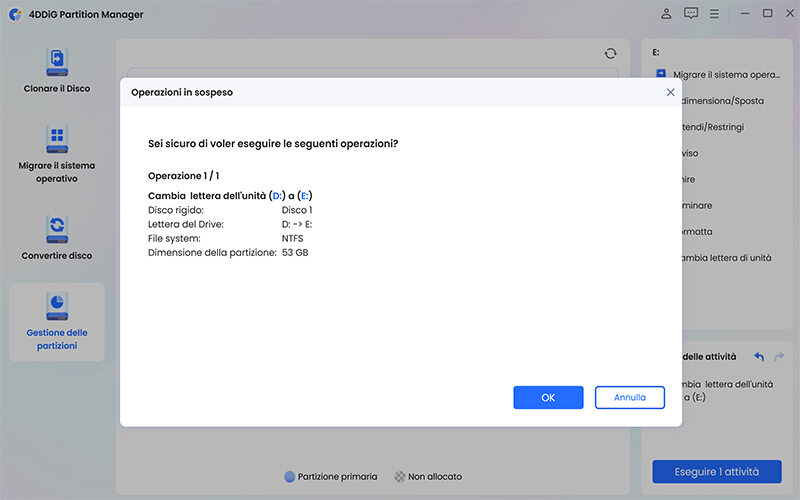Select the Convertire disco icon

click(56, 229)
